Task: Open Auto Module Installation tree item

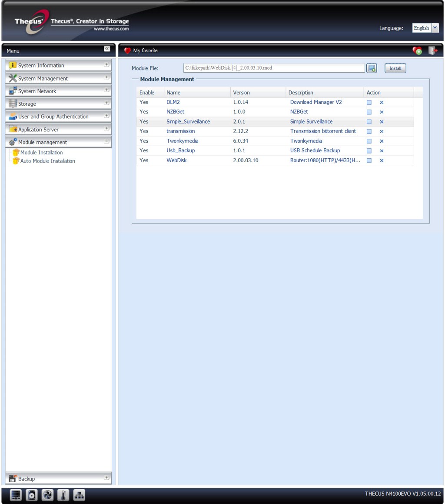Action: click(47, 161)
